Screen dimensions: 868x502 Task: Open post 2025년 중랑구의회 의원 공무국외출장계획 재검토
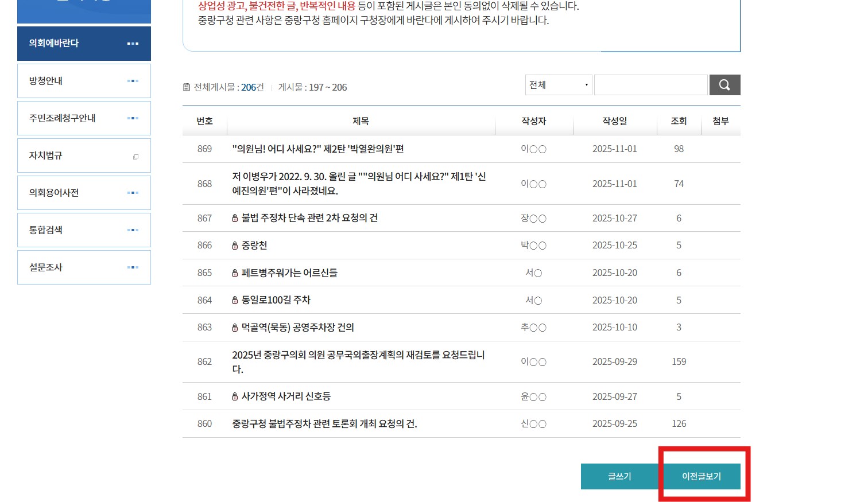[x=359, y=362]
